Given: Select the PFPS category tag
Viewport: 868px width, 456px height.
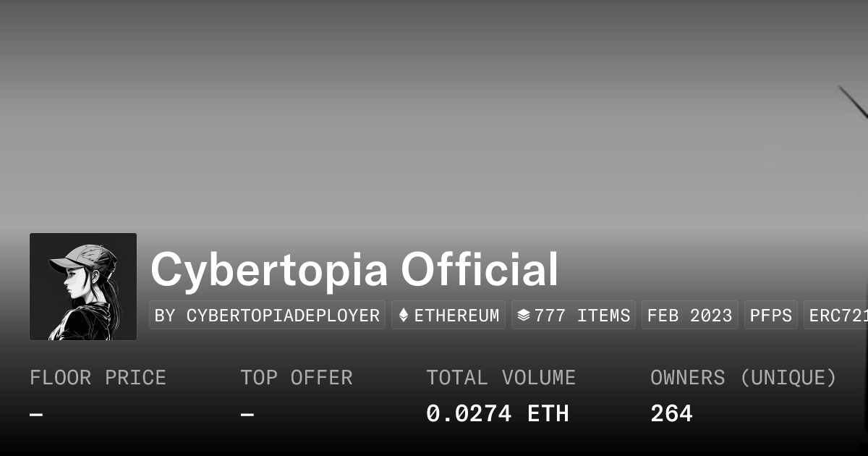Looking at the screenshot, I should 771,316.
